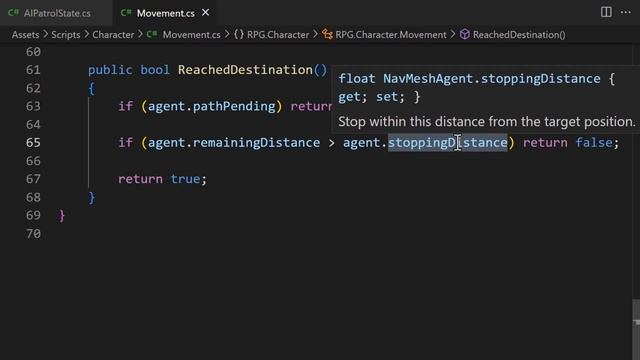Click the method cube icon in breadcrumbs
640x360 pixels.
[x=464, y=34]
